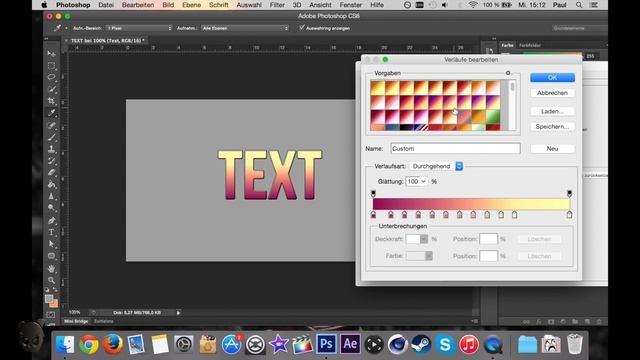Click into the Name field containing Custom
640x360 pixels.
(455, 149)
